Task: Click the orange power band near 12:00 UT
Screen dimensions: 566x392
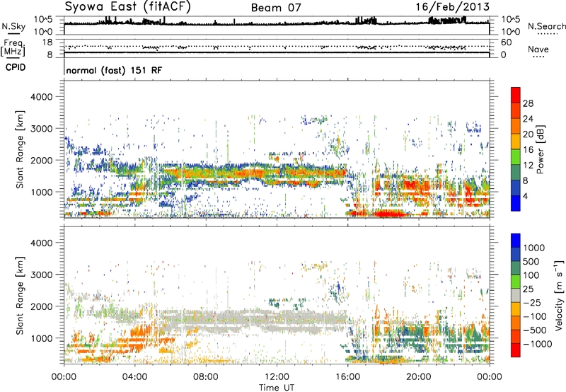Action: pyautogui.click(x=277, y=173)
